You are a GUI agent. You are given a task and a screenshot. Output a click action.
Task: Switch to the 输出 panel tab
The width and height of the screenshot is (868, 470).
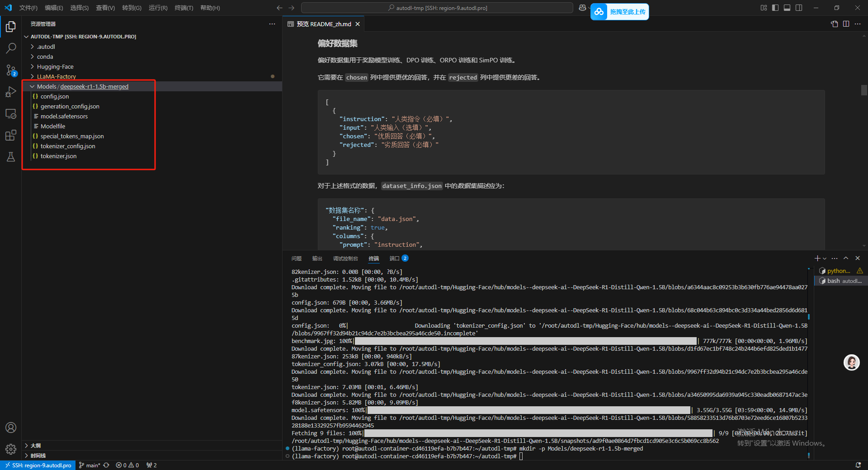[x=317, y=258]
